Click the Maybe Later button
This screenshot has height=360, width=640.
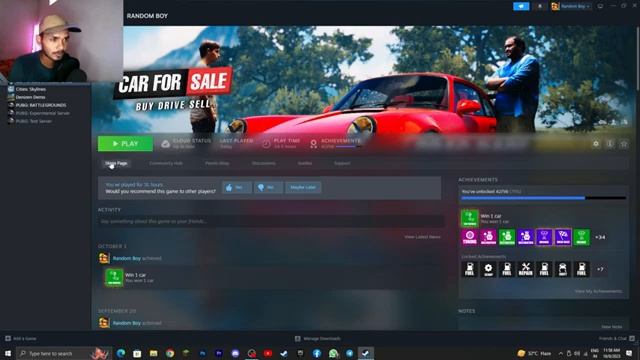point(303,187)
